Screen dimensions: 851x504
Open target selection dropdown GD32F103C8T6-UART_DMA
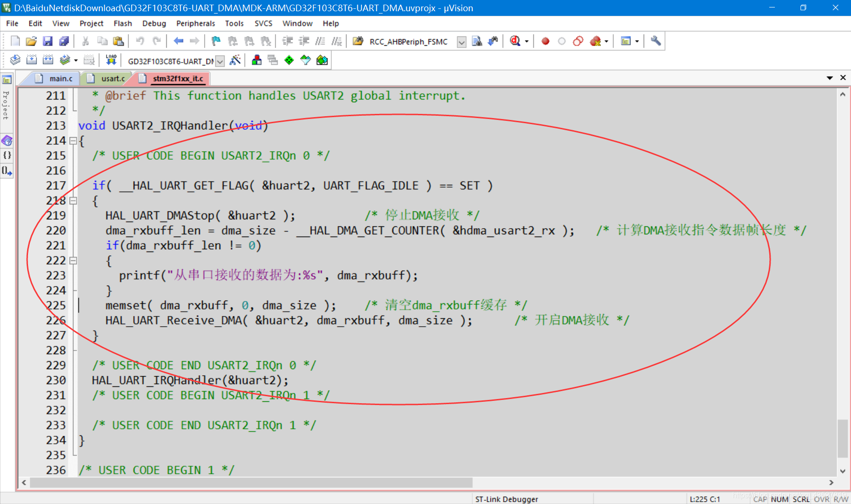click(220, 61)
